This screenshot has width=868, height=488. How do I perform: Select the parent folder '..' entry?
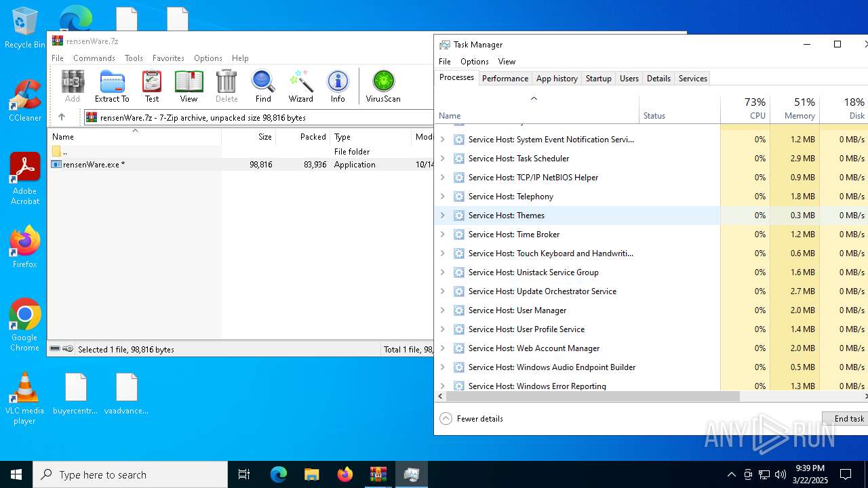click(241, 151)
